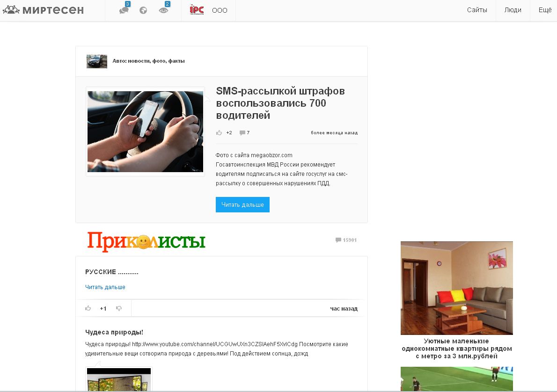The width and height of the screenshot is (557, 392).
Task: Open the Чудеса природы post thumbnail
Action: tap(119, 379)
